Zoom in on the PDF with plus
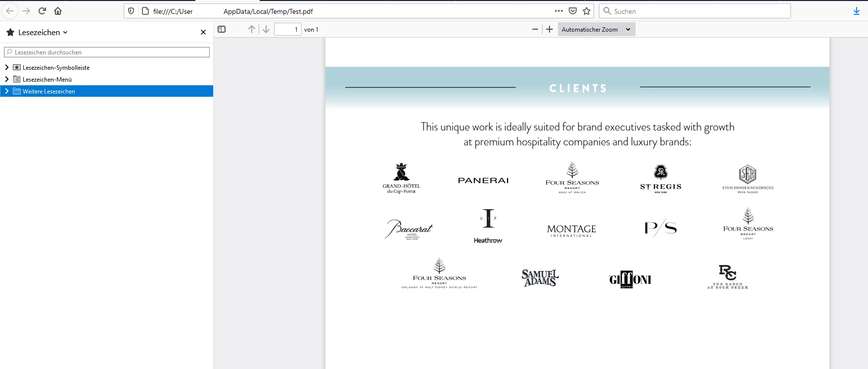 pos(549,29)
